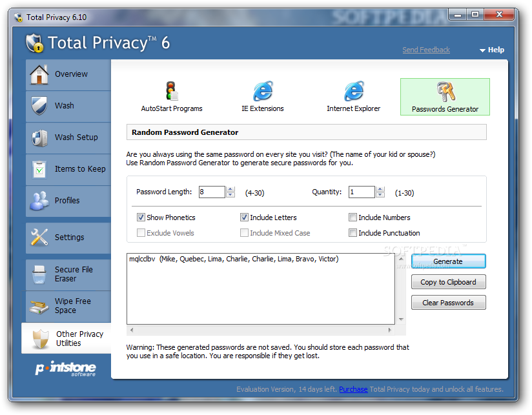Click horizontal scrollbar left arrow
The image size is (532, 415).
(x=132, y=330)
